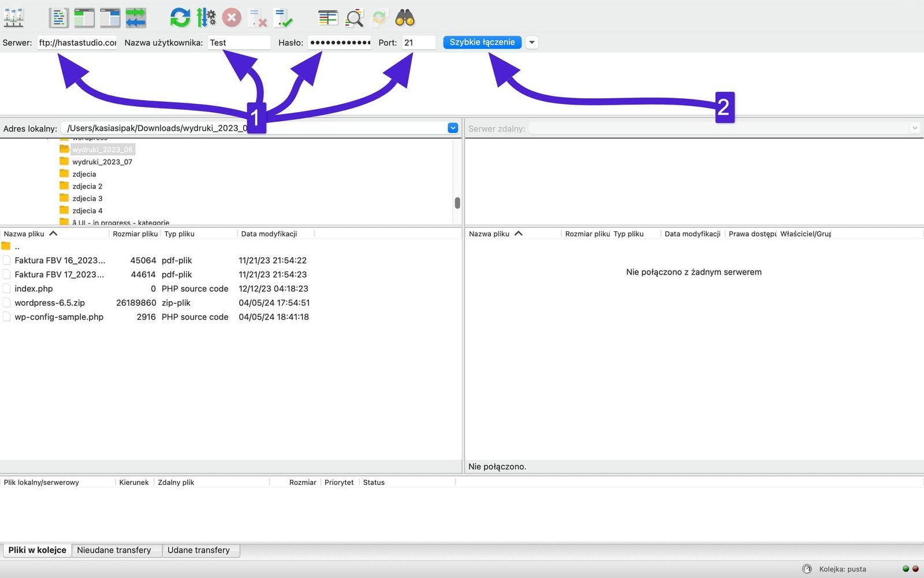This screenshot has width=924, height=578.
Task: Toggle the local directory tree view
Action: coord(84,18)
